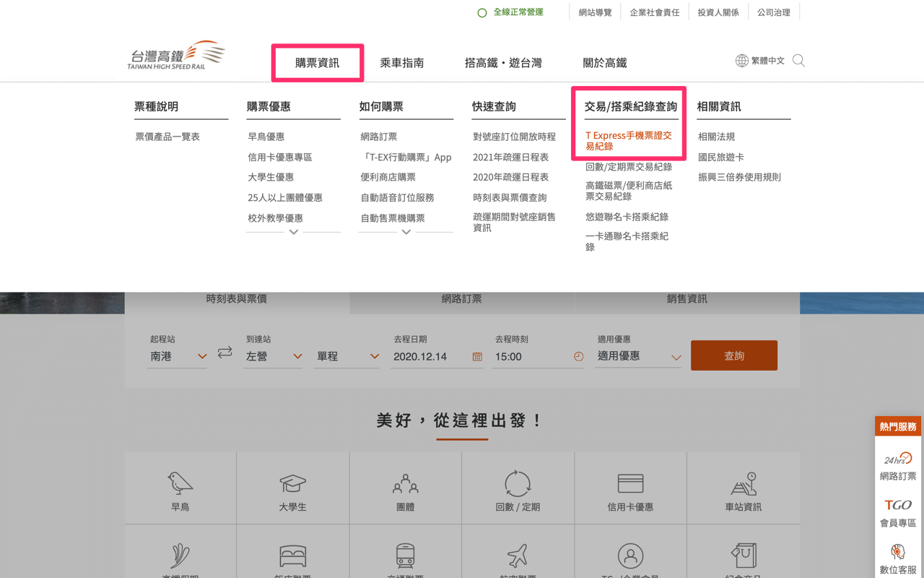Click the shopping bag souvenir icon tile
Image resolution: width=924 pixels, height=578 pixels.
coord(743,556)
